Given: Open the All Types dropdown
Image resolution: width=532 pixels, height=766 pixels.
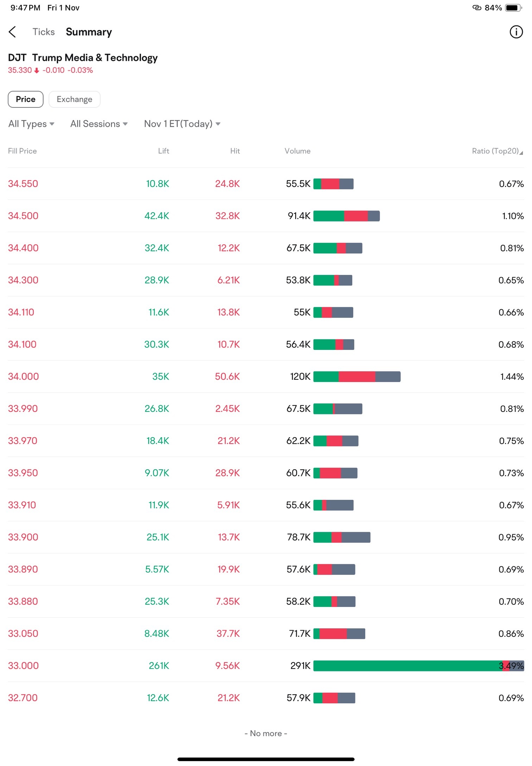Looking at the screenshot, I should (31, 124).
